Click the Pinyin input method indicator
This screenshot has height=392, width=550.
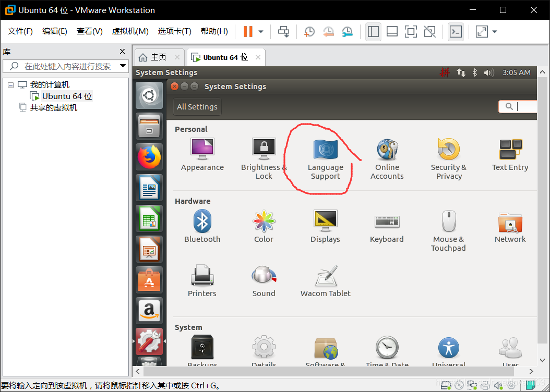click(x=445, y=72)
